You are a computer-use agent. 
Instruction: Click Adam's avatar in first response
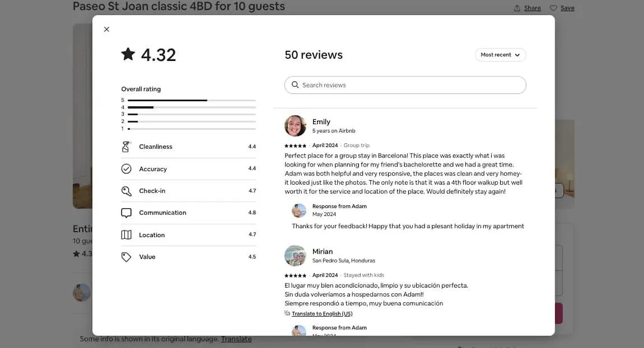299,210
